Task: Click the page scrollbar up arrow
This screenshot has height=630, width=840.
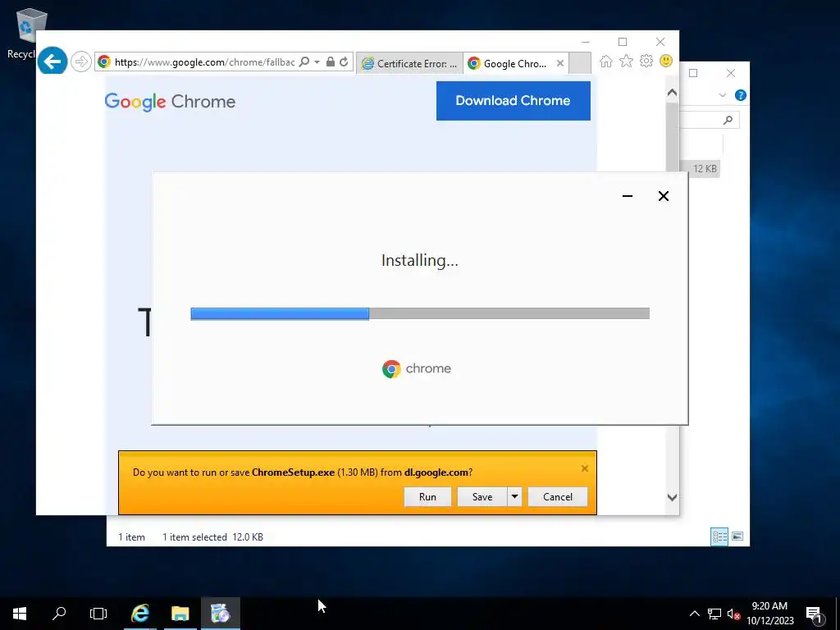Action: point(672,93)
